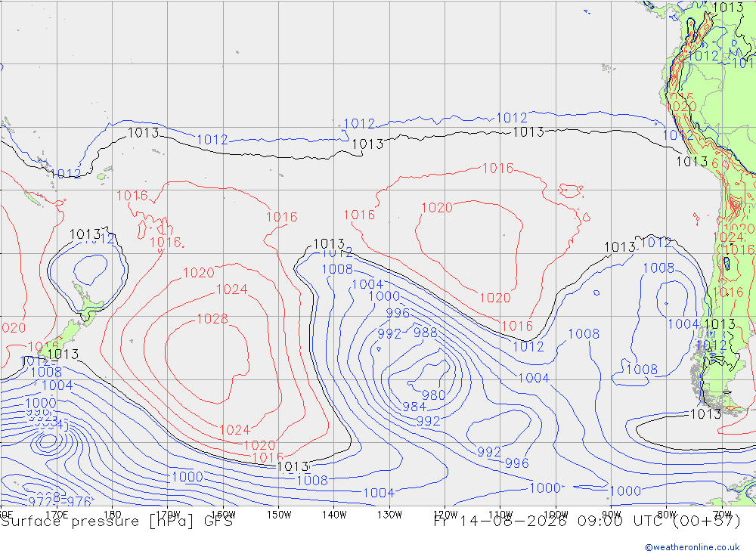Viewport: 756px width, 554px height.
Task: Click New Zealand's North Island
Action: tap(88, 302)
